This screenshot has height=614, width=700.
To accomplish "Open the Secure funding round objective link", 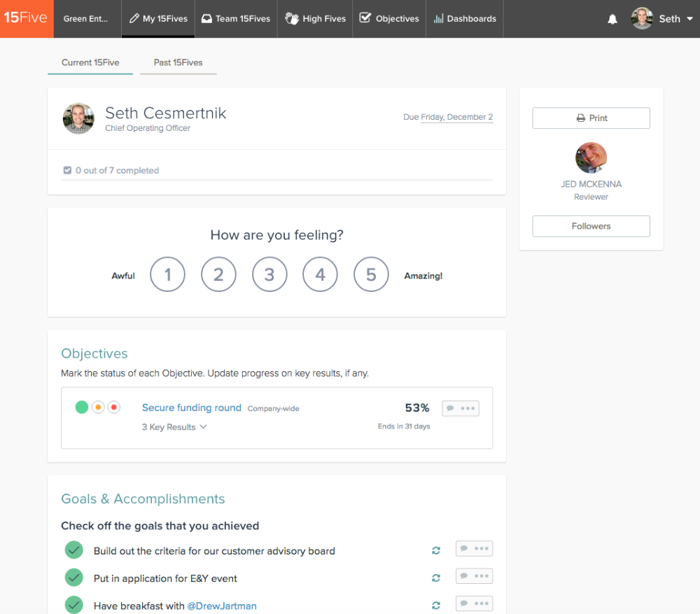I will [x=192, y=407].
